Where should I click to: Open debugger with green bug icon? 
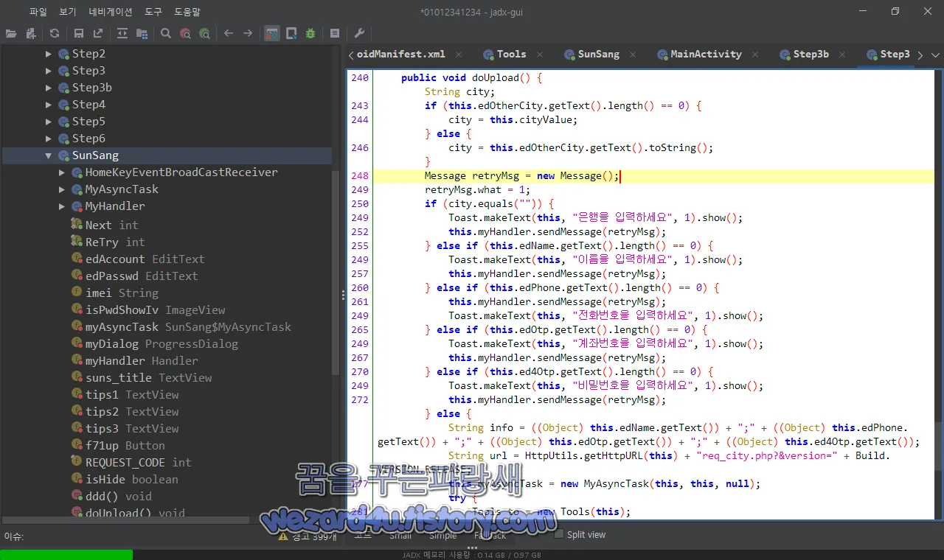(310, 33)
